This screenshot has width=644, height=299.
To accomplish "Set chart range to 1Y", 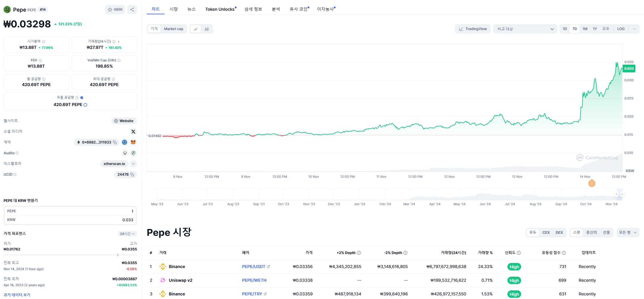I will (x=595, y=29).
